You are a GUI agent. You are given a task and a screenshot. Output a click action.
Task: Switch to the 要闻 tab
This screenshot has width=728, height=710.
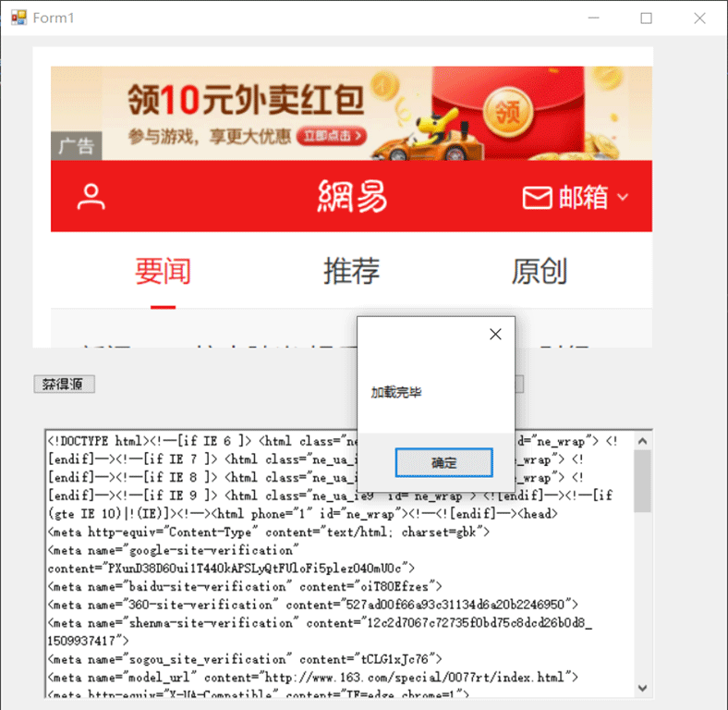coord(163,272)
